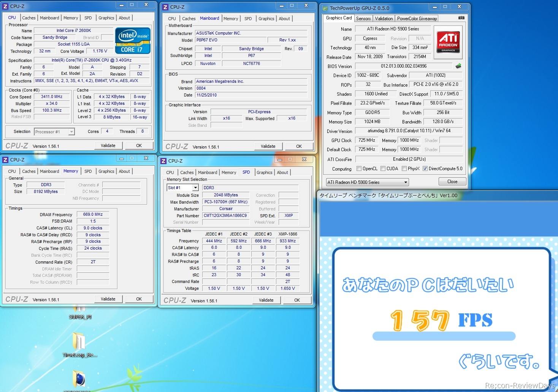Image resolution: width=558 pixels, height=392 pixels.
Task: Switch to CPU tab in the SPD slot window
Action: pyautogui.click(x=170, y=172)
